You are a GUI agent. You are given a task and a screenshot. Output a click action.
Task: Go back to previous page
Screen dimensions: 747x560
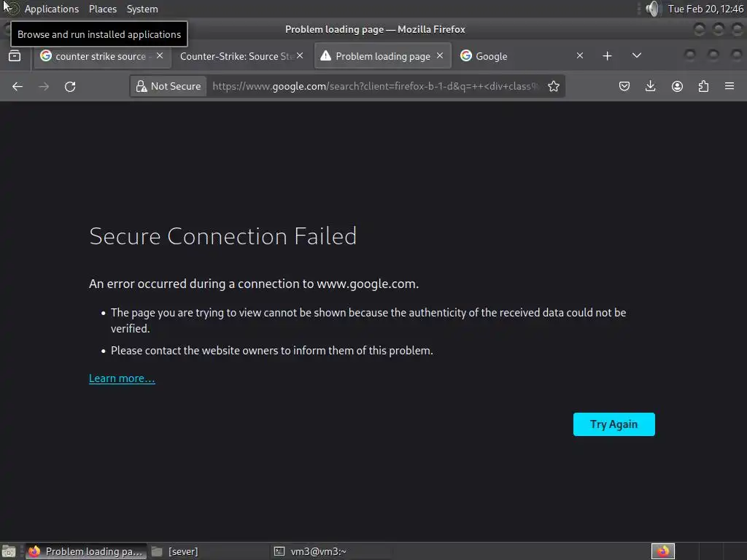point(18,87)
